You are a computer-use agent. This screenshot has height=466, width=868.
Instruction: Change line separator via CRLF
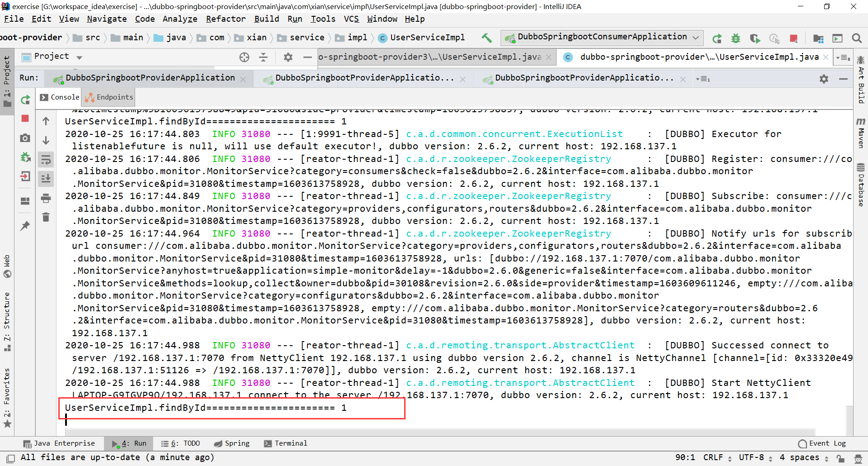717,457
